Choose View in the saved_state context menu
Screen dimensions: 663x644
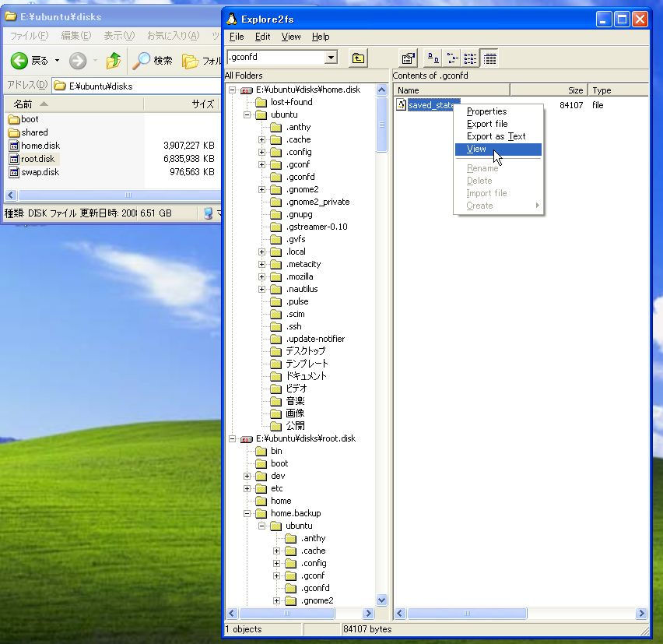coord(498,149)
